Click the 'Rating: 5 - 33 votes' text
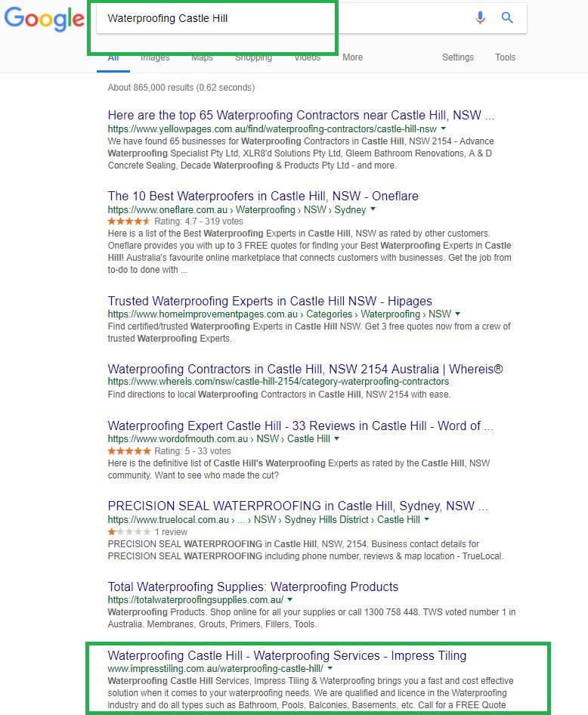The height and width of the screenshot is (715, 588). (x=193, y=451)
